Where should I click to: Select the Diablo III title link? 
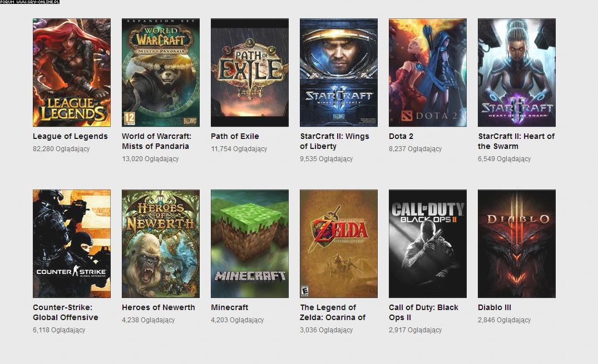[x=494, y=307]
